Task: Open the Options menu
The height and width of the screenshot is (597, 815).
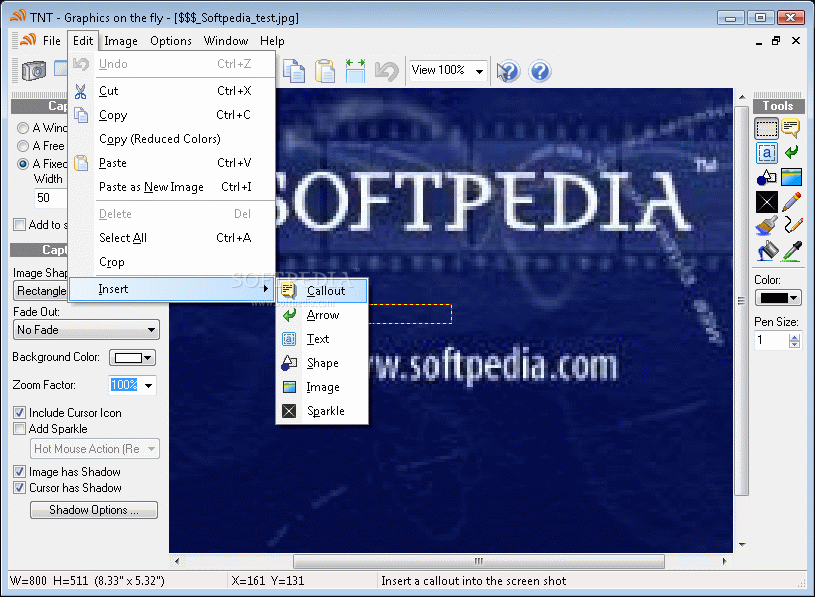Action: 170,41
